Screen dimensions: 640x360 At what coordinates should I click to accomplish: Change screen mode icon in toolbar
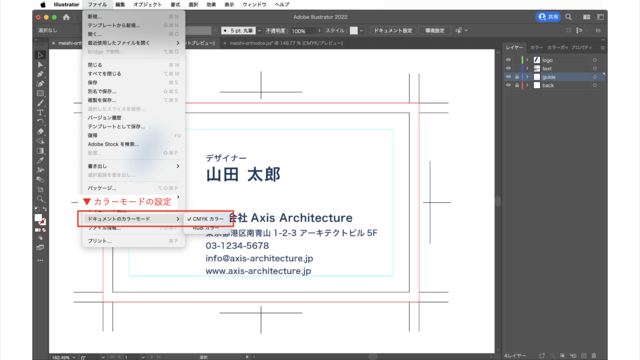40,248
